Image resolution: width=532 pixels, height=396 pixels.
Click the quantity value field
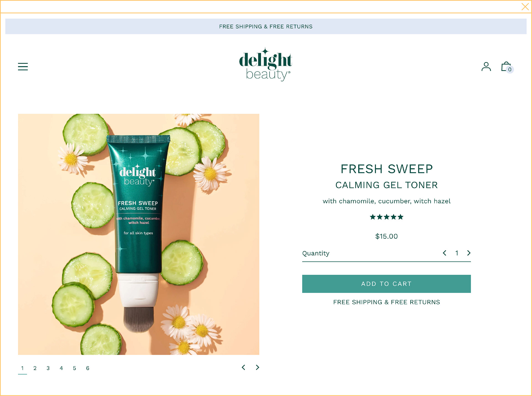pos(457,253)
